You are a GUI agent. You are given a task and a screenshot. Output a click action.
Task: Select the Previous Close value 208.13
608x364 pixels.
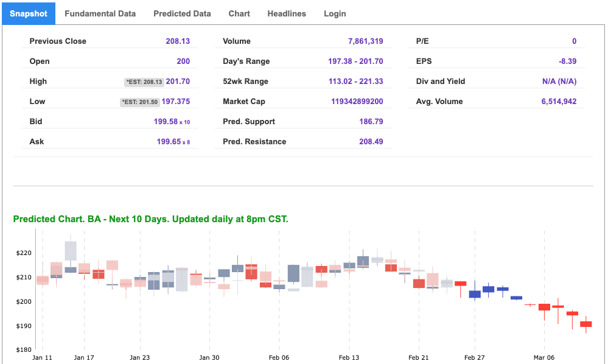(178, 41)
